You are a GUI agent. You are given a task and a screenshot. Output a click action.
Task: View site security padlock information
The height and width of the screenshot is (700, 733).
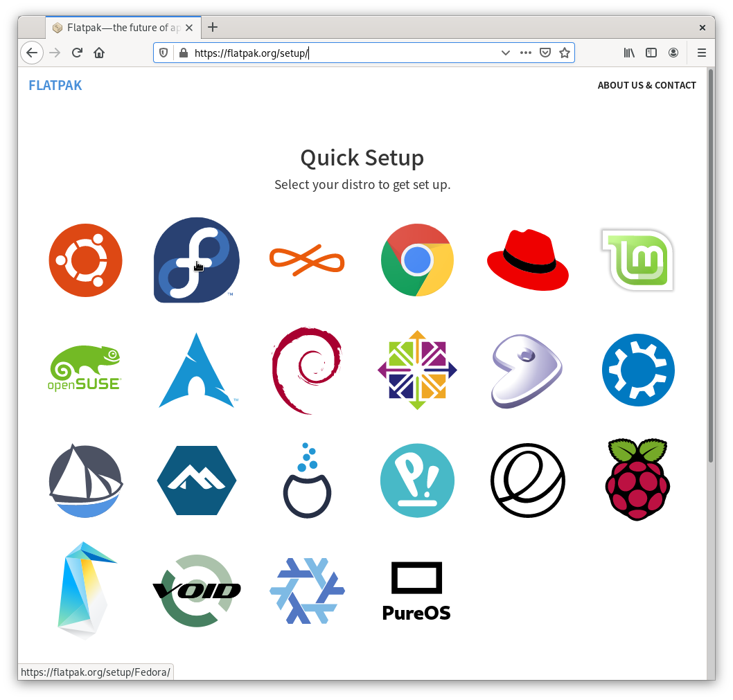183,53
